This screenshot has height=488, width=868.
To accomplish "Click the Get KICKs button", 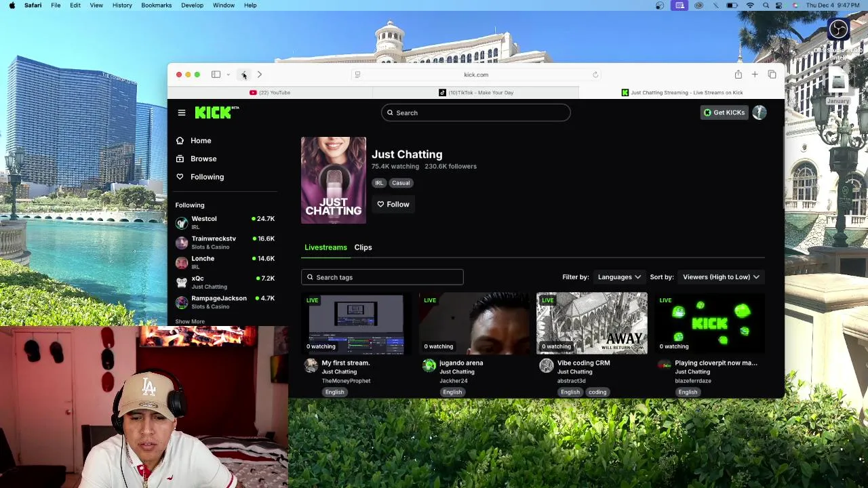I will (x=724, y=113).
